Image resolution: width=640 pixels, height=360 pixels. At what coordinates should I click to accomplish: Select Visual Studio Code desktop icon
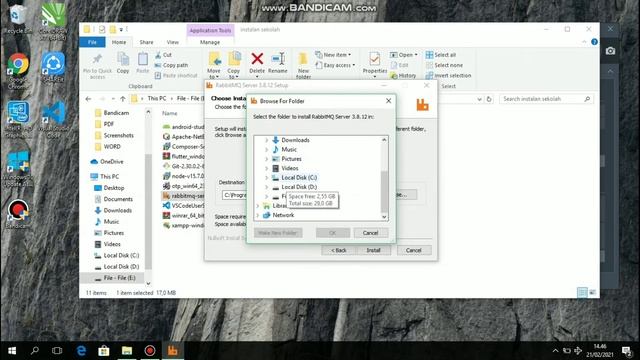click(53, 112)
